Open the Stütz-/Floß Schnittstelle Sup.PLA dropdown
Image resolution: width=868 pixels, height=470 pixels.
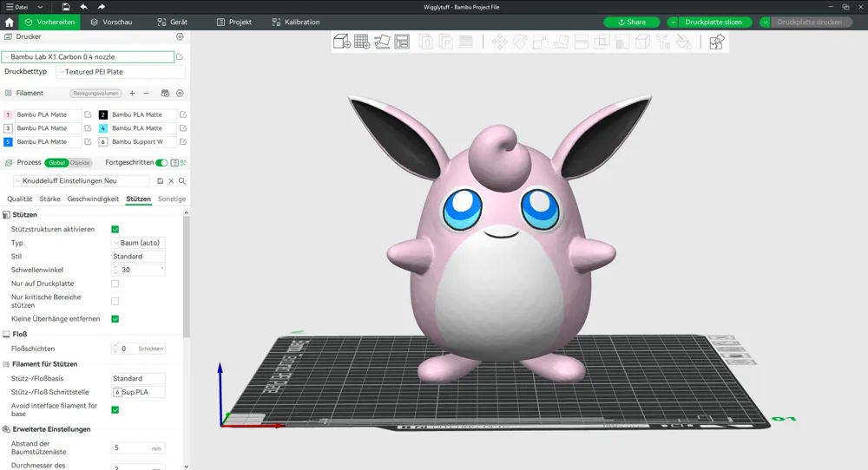point(138,392)
